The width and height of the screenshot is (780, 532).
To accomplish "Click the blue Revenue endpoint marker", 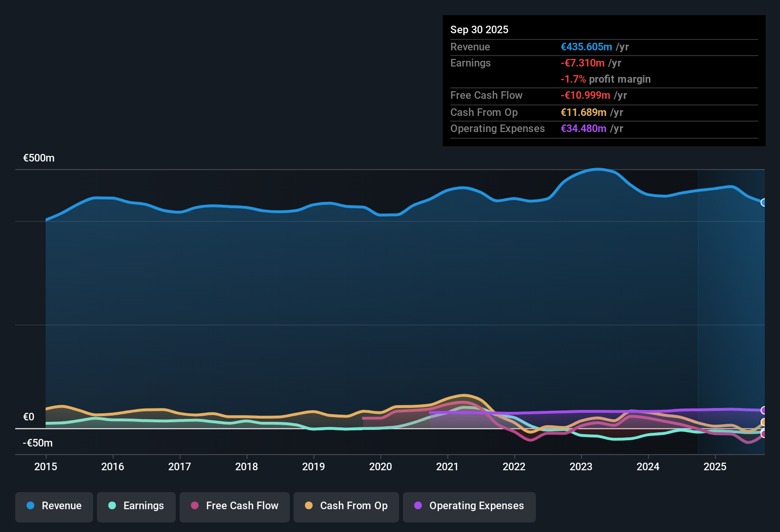I will [x=764, y=202].
